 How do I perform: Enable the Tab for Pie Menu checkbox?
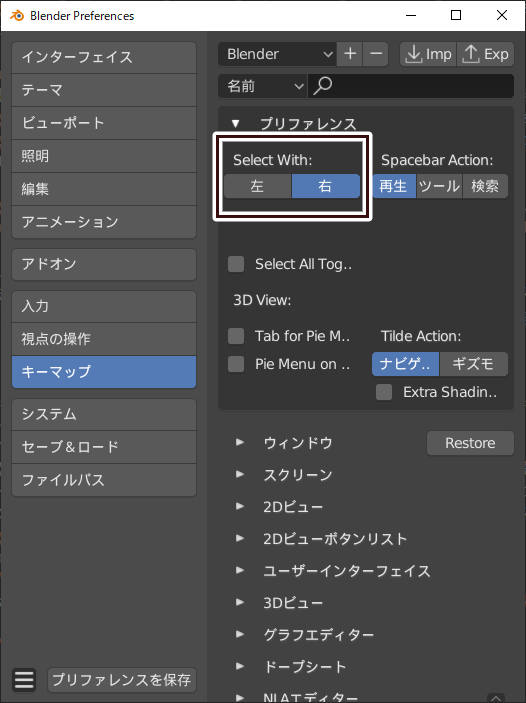click(236, 336)
